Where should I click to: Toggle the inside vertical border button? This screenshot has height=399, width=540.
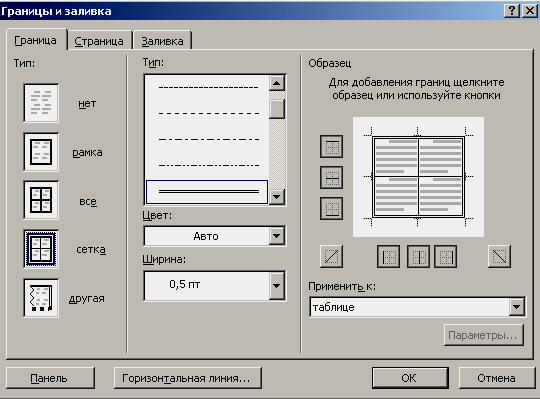(418, 256)
